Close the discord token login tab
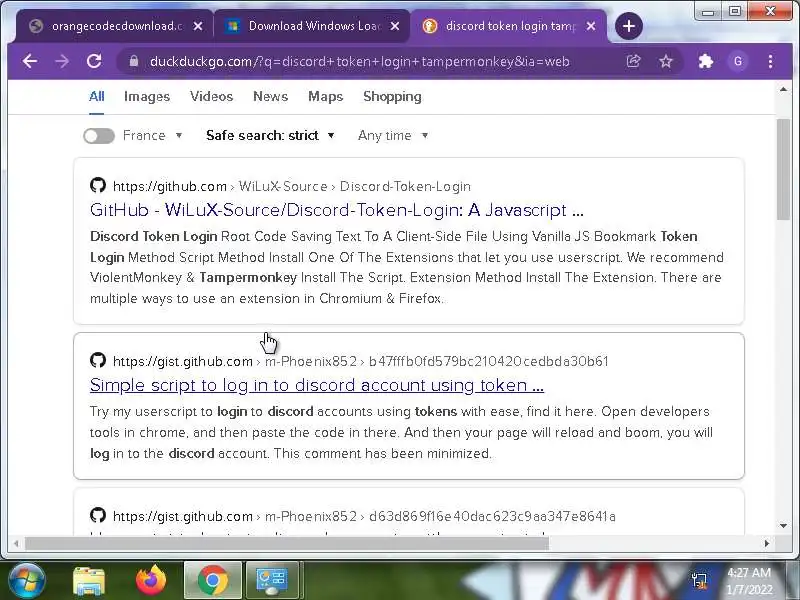The image size is (800, 600). point(591,26)
